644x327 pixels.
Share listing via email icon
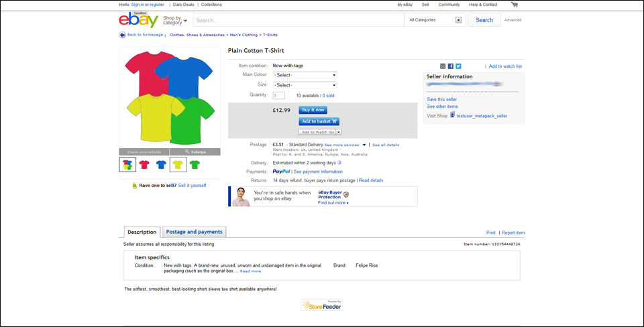[x=443, y=66]
